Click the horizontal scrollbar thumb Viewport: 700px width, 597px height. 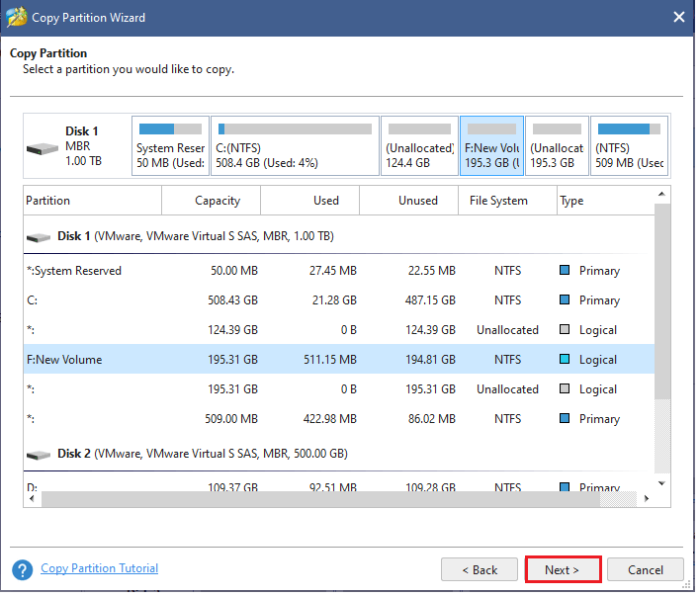click(320, 499)
